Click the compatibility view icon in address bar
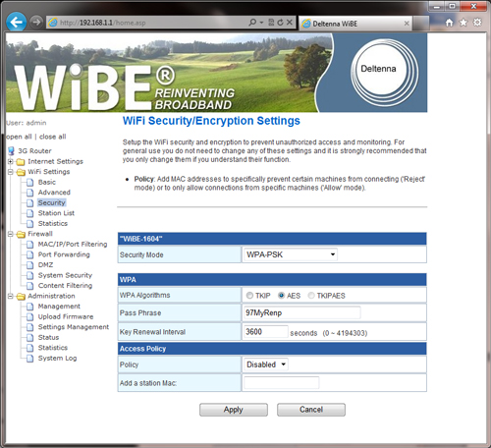 [271, 23]
